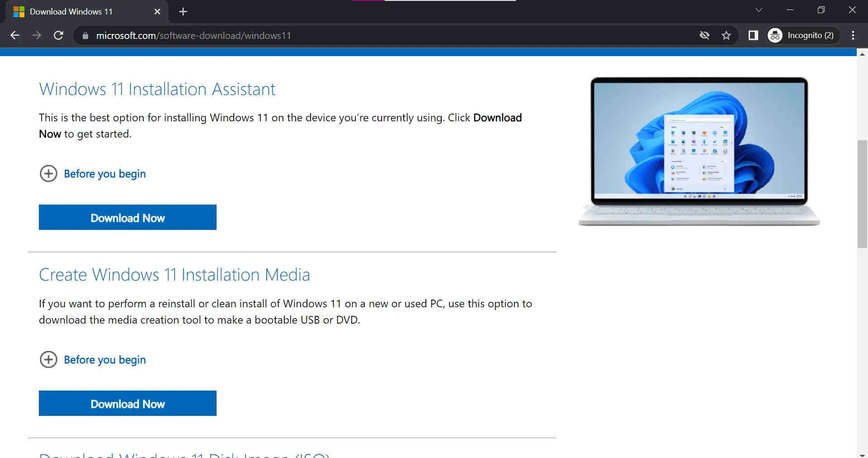Click the address bar URL
The height and width of the screenshot is (458, 868).
pos(193,35)
